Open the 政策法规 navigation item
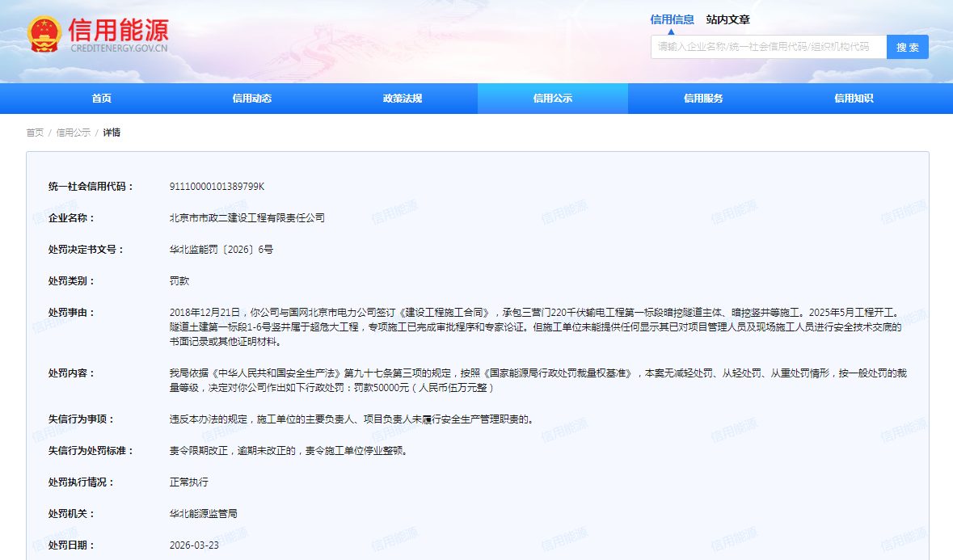Viewport: 953px width, 560px height. pyautogui.click(x=403, y=99)
